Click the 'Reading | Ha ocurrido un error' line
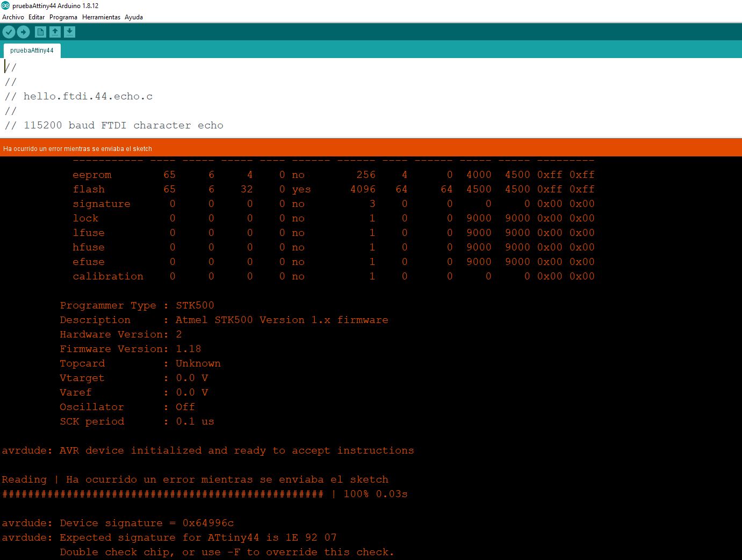742x560 pixels. point(195,479)
